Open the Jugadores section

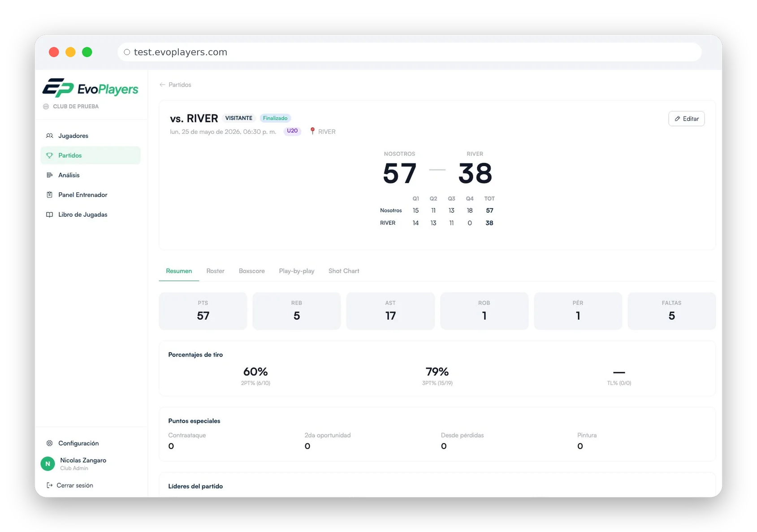(91, 136)
